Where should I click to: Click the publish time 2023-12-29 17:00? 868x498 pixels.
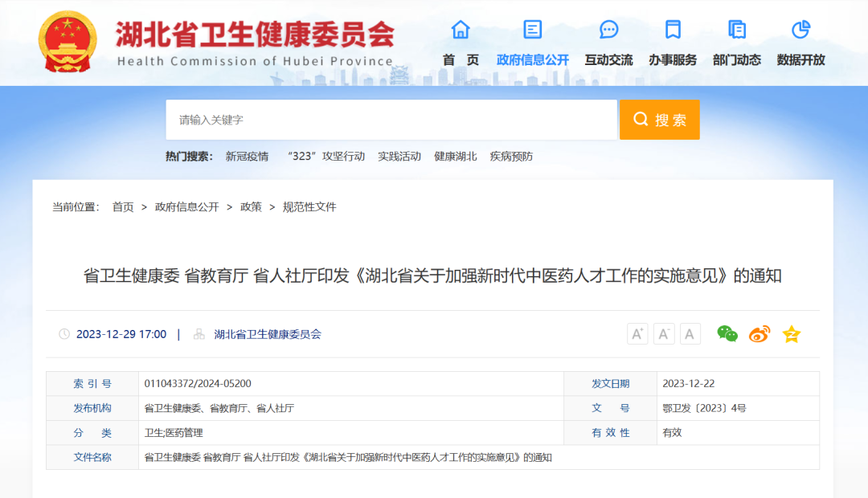coord(121,334)
